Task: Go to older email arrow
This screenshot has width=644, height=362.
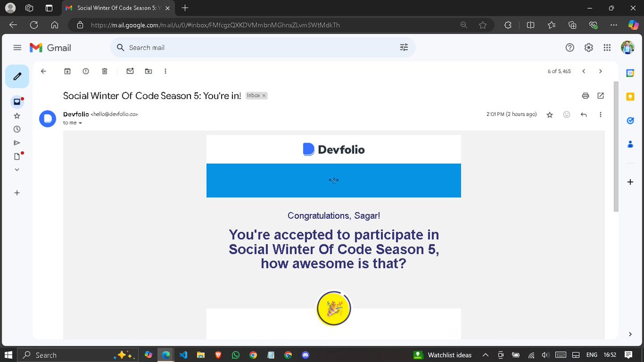Action: point(601,71)
